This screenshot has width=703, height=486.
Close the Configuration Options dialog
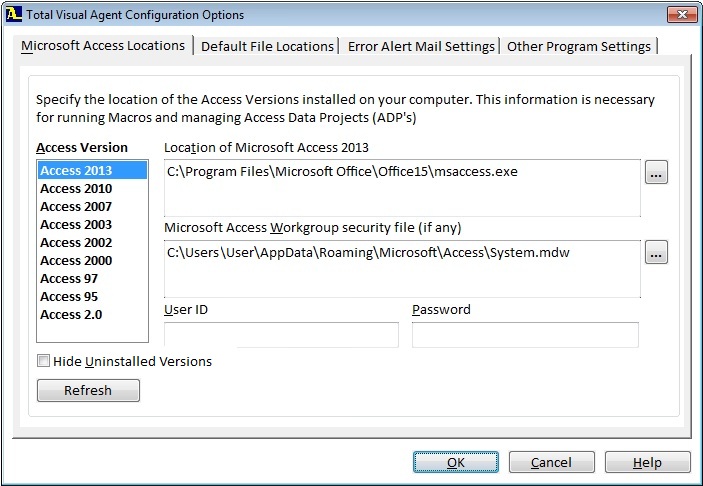click(682, 14)
